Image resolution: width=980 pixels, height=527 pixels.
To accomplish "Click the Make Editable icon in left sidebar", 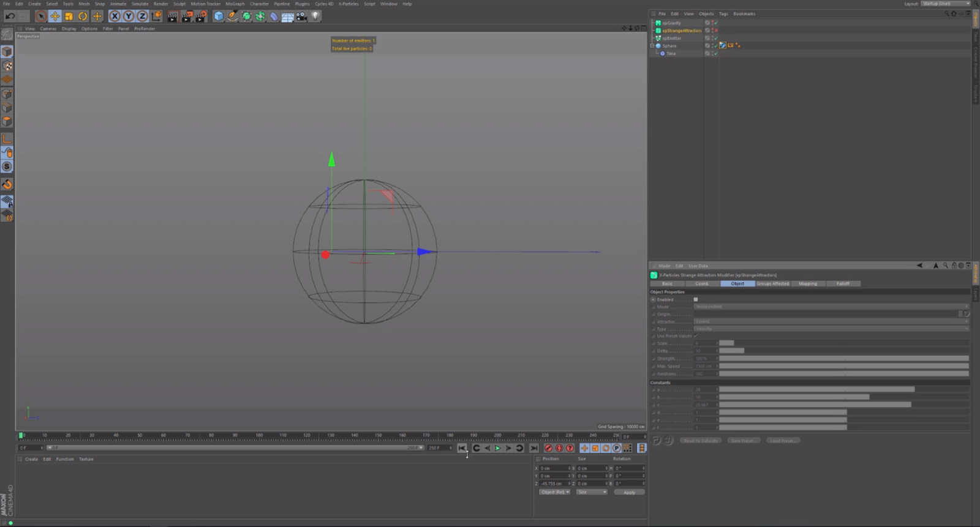I will point(7,36).
